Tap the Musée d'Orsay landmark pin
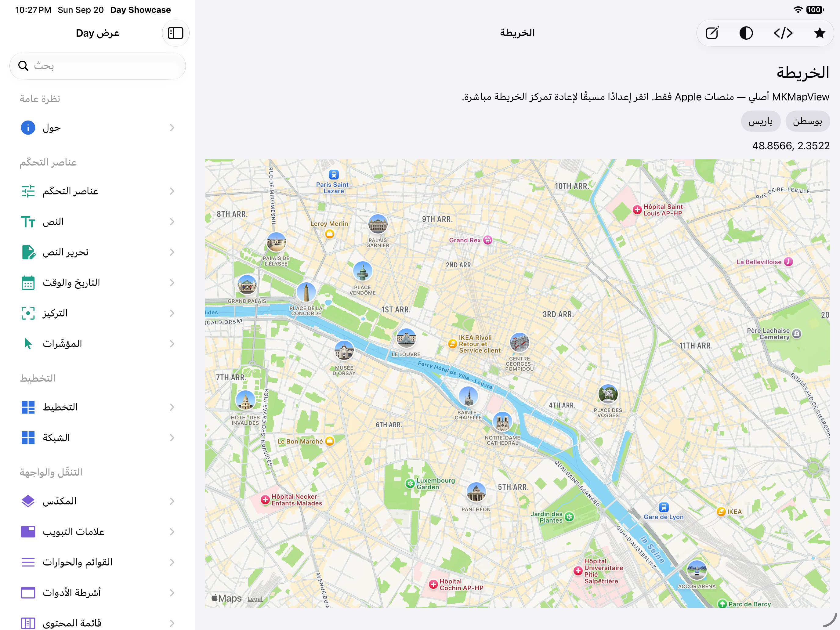 [x=344, y=350]
